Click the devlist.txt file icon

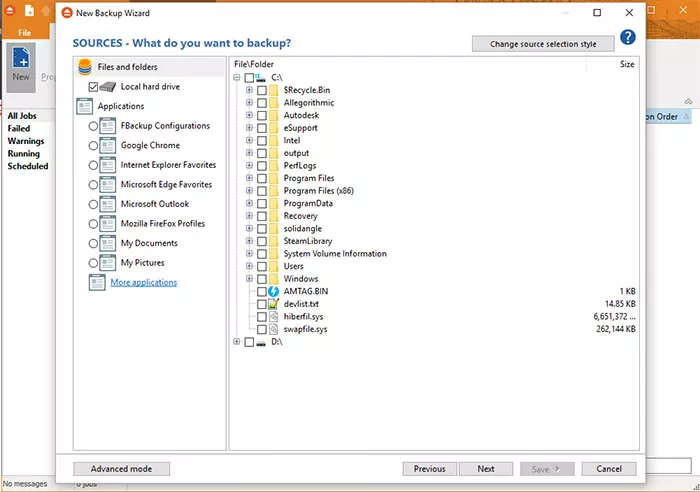pos(273,304)
